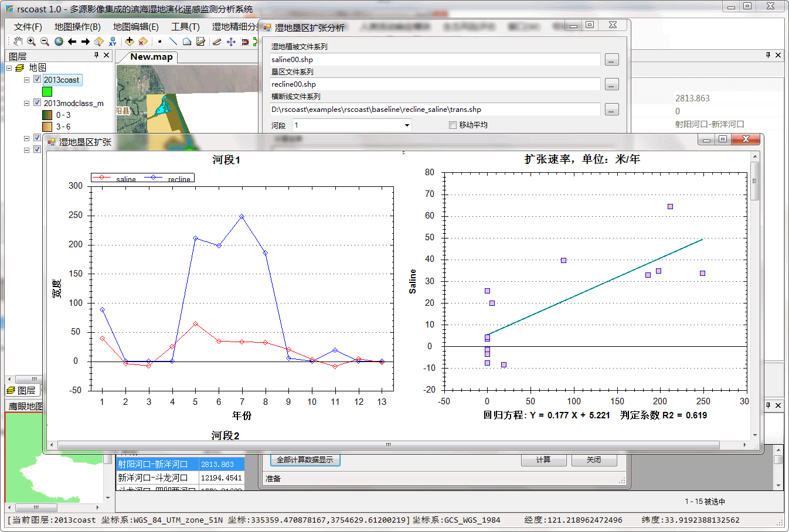Select the draw line tool
This screenshot has width=789, height=532.
click(173, 42)
